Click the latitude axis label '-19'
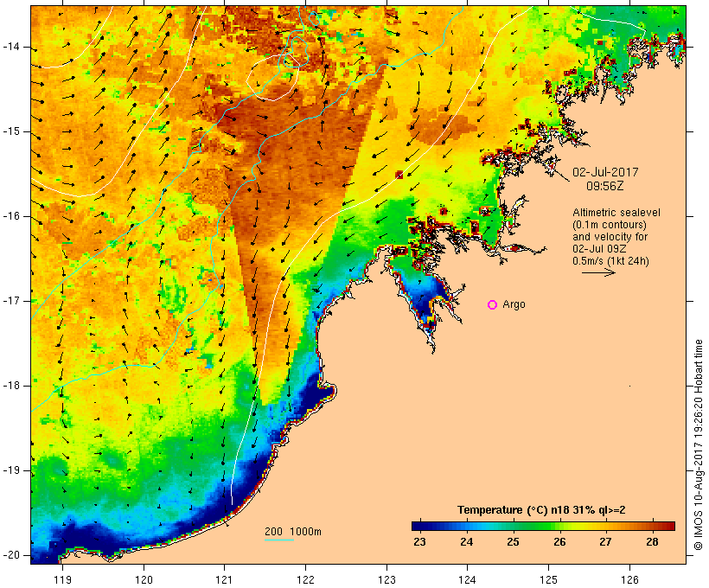This screenshot has width=709, height=588. (x=11, y=470)
